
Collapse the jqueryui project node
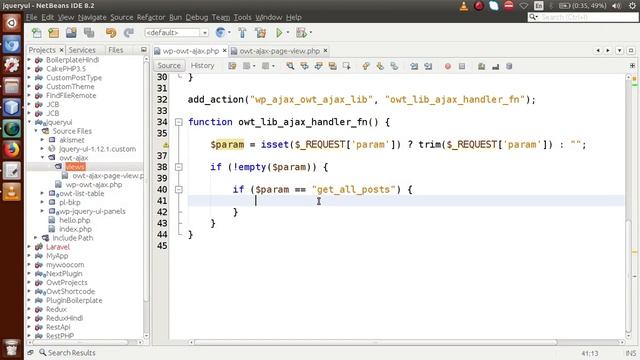(29, 122)
